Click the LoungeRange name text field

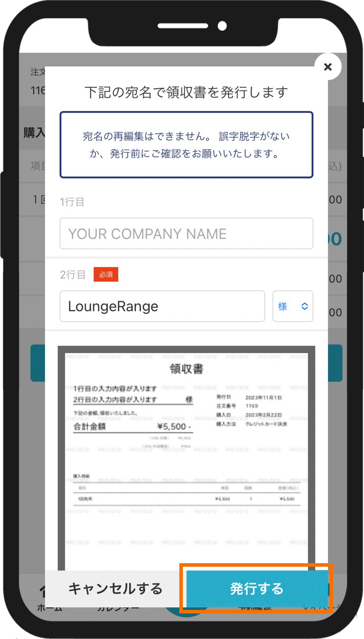[x=162, y=306]
